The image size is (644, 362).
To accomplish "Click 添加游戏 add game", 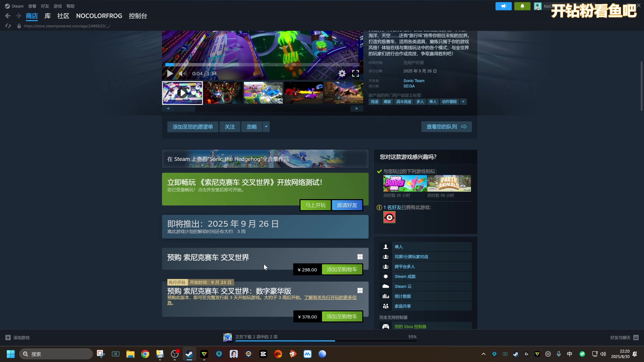I will (x=18, y=338).
